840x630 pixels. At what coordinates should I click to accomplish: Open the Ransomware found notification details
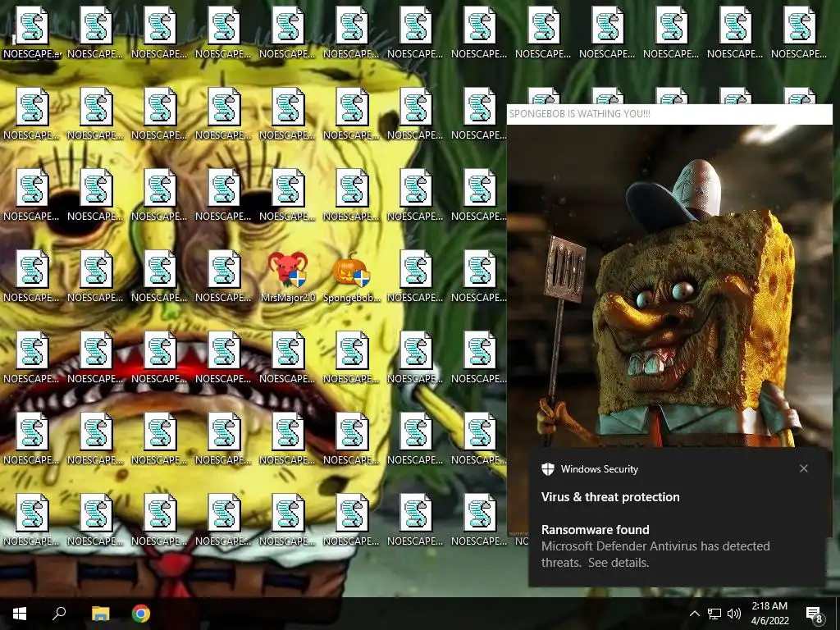click(x=655, y=546)
